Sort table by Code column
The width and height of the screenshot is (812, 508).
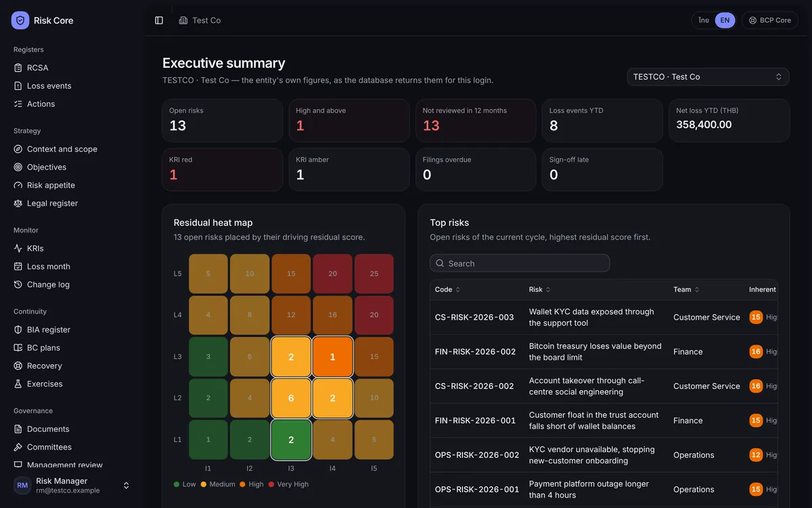click(x=447, y=289)
